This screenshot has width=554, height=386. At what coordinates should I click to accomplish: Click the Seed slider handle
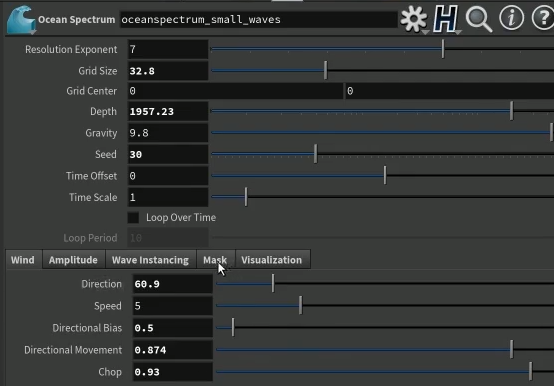(x=316, y=154)
